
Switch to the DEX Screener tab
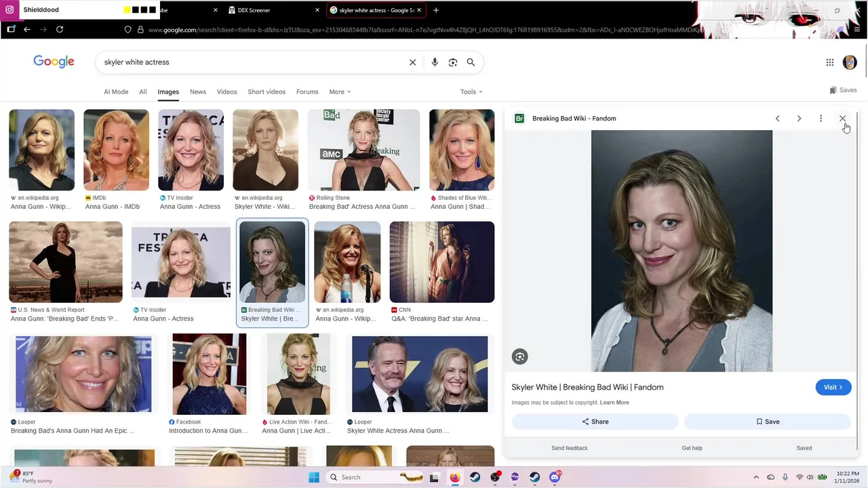coord(273,10)
